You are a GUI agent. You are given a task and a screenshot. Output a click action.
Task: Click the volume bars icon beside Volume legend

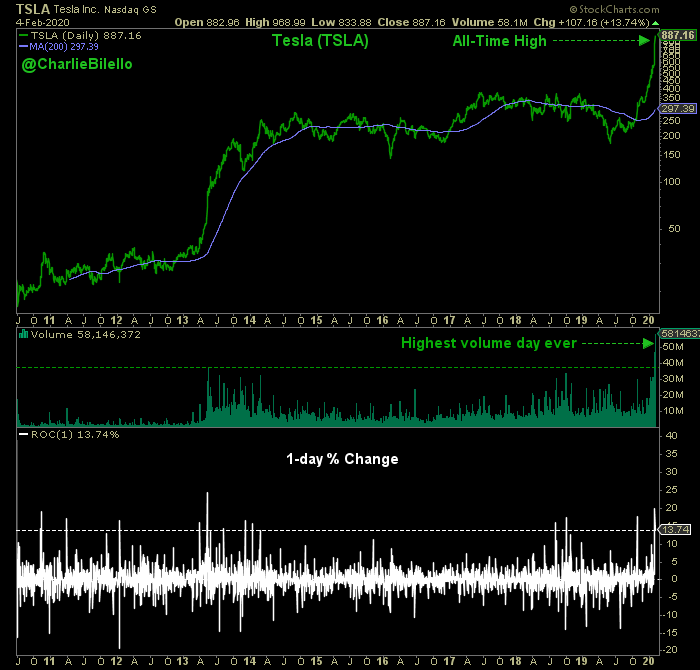23,334
